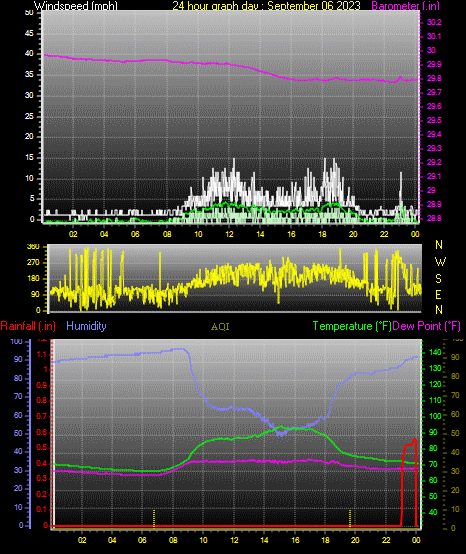Select the "S" compass letter beside the wind direction chart
Screen dimensions: 466x554
(x=438, y=279)
